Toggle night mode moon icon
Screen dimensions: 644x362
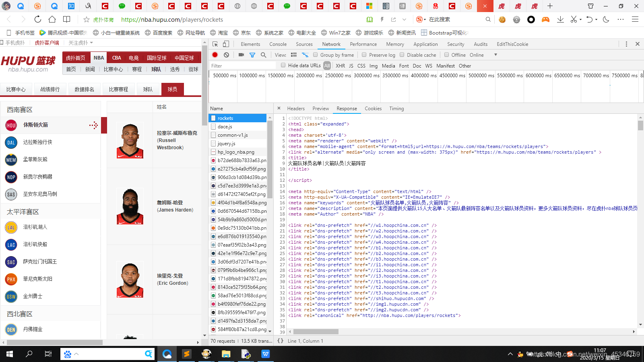(x=606, y=19)
